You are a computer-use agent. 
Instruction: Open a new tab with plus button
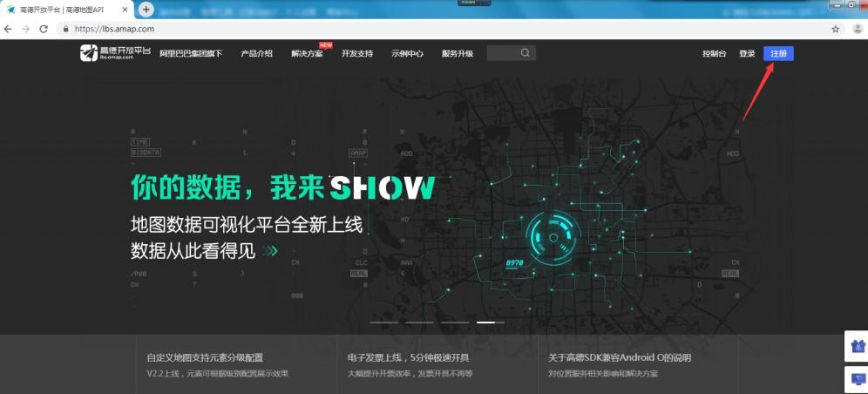146,10
